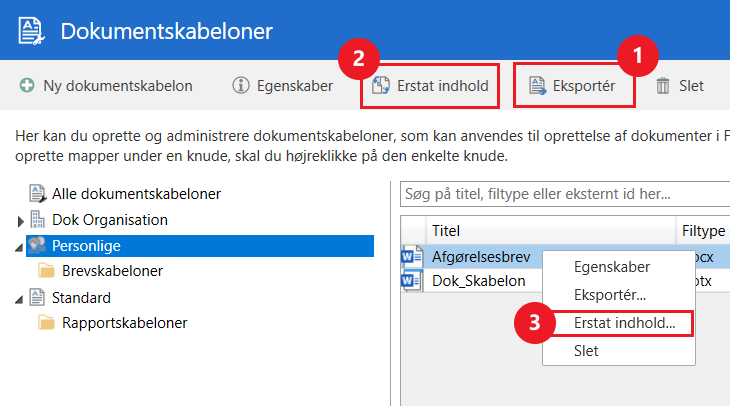Sort by the Titel column header
This screenshot has width=730, height=406.
pyautogui.click(x=446, y=230)
